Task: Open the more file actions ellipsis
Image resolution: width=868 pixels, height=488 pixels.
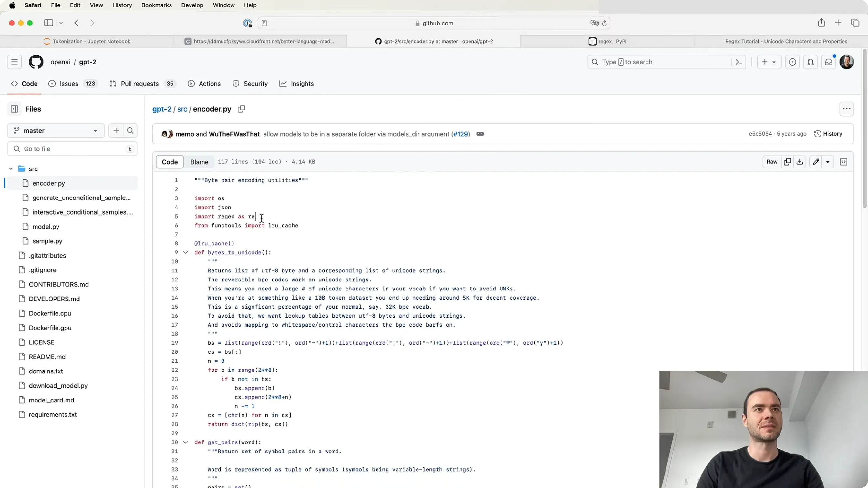Action: pyautogui.click(x=846, y=109)
